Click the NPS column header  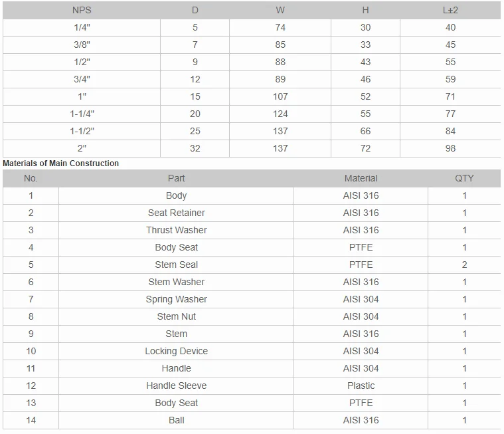point(82,10)
